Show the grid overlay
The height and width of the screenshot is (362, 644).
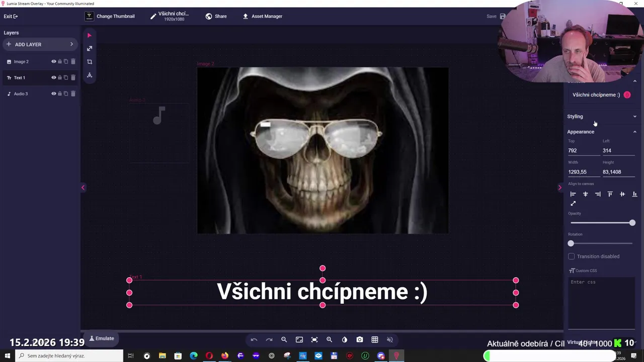pos(375,340)
